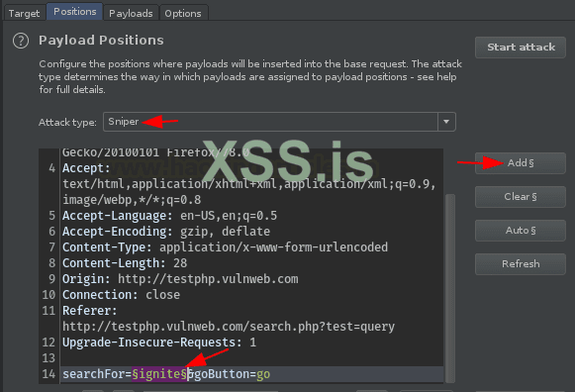Open the Payloads tab
The image size is (575, 392).
click(131, 13)
